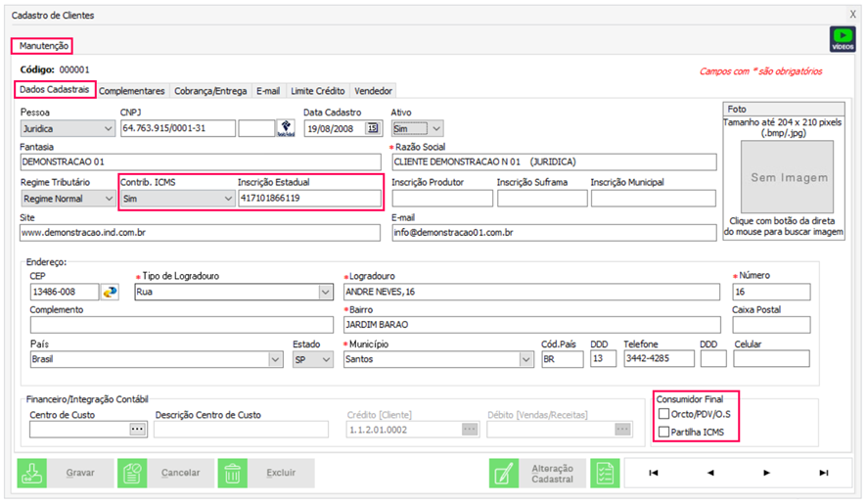Toggle the Partilha ICMS checkbox

664,432
